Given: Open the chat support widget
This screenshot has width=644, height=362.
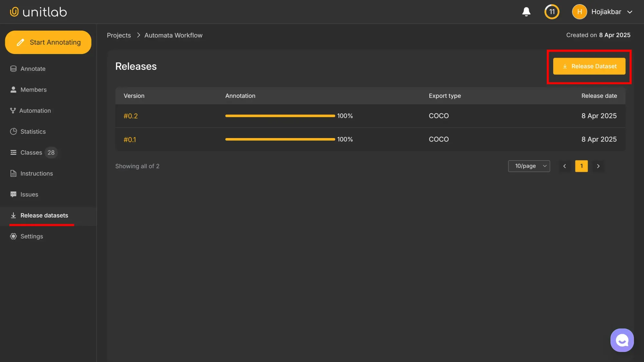Looking at the screenshot, I should click(622, 340).
